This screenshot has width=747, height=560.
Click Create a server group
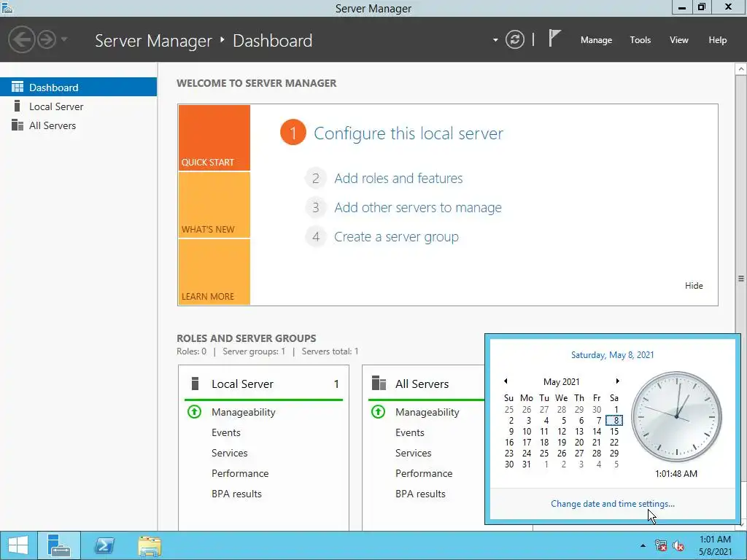point(396,237)
